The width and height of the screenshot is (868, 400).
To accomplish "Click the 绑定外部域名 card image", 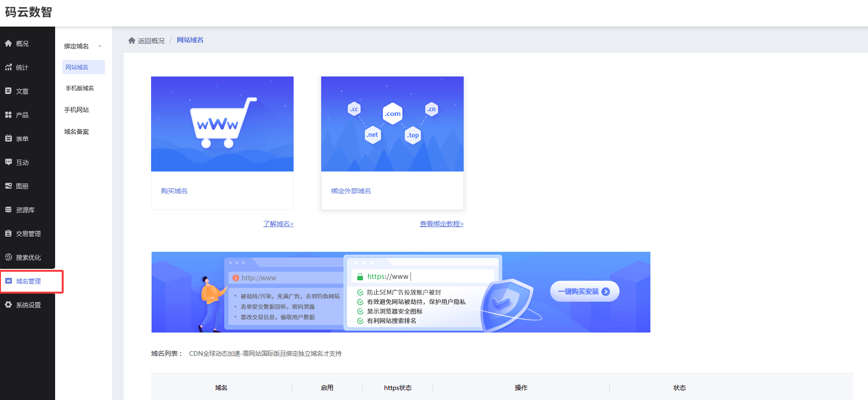I will pyautogui.click(x=392, y=124).
